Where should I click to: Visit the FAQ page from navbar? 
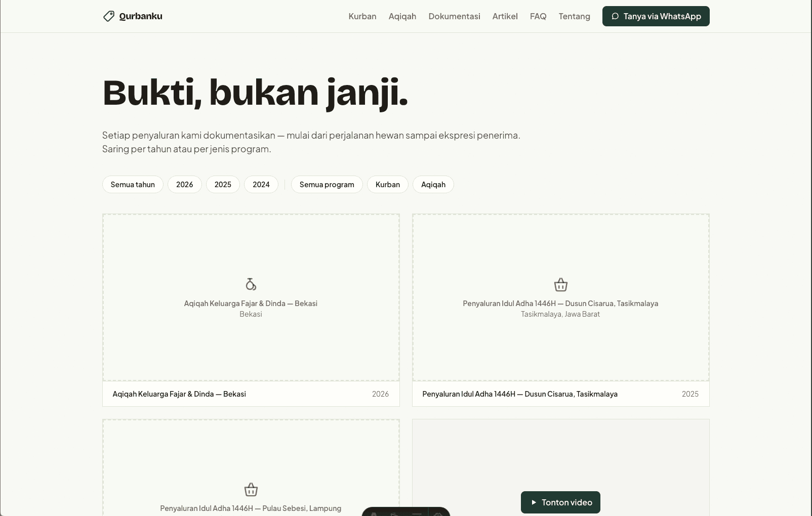point(538,16)
